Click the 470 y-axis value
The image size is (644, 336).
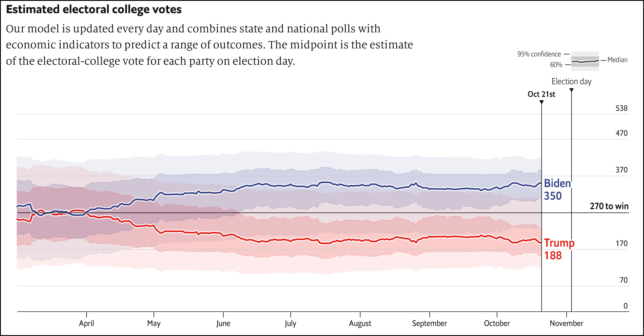[x=621, y=133]
